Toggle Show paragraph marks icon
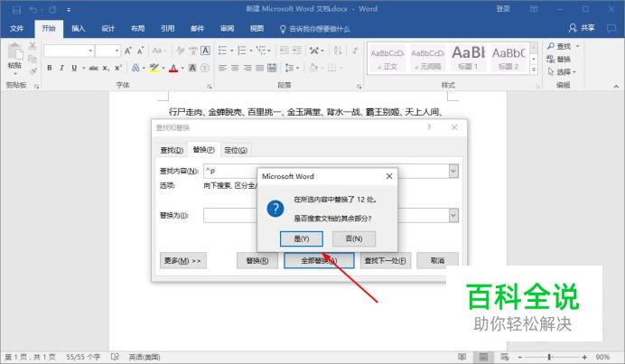The image size is (625, 364). (x=354, y=51)
